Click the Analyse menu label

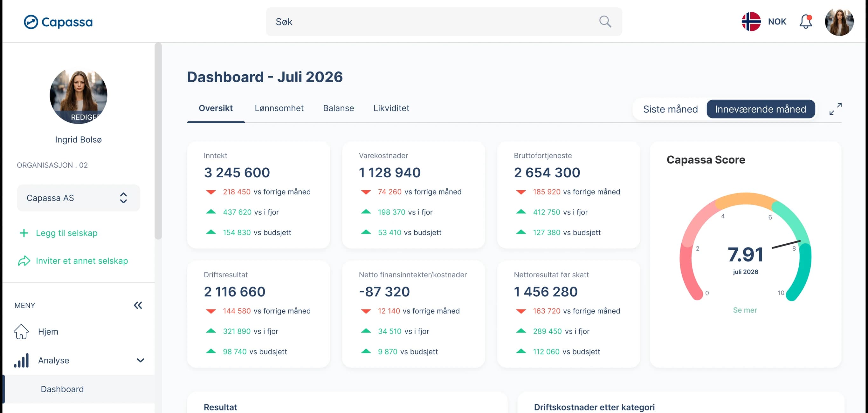(54, 361)
